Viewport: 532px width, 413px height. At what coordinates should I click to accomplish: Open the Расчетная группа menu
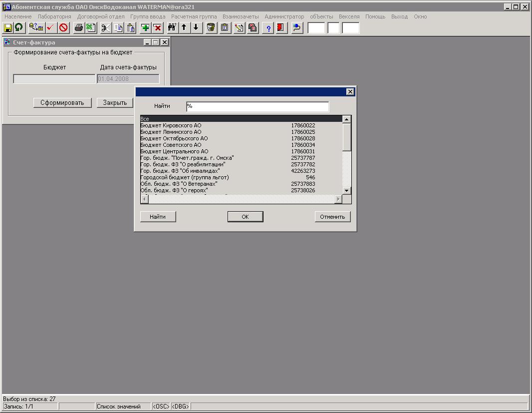(194, 16)
